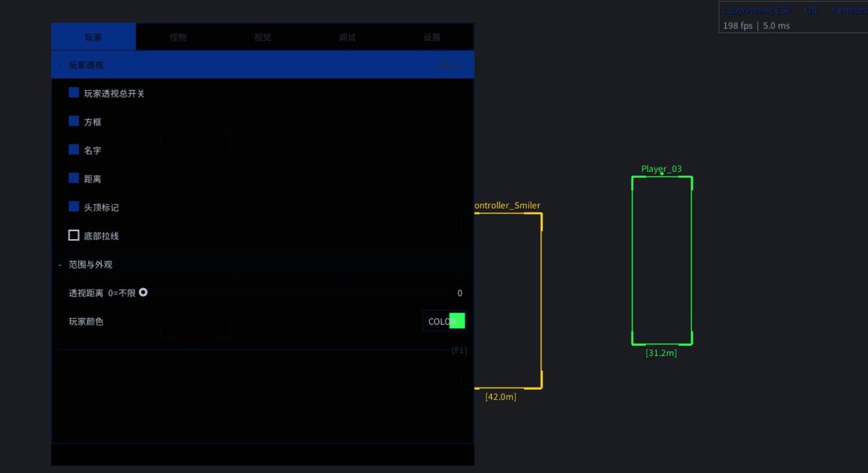The image size is (868, 473).
Task: Collapse the 玩家透视 section header
Action: point(263,65)
